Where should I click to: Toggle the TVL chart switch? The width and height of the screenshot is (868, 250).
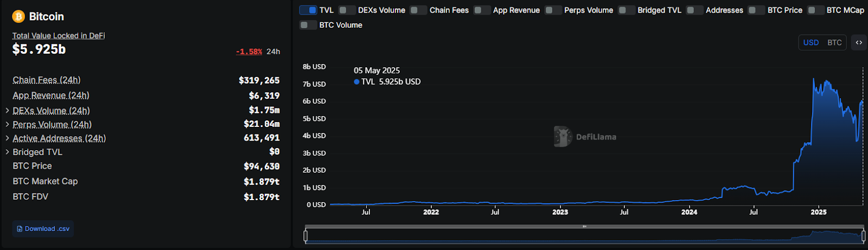(x=308, y=10)
